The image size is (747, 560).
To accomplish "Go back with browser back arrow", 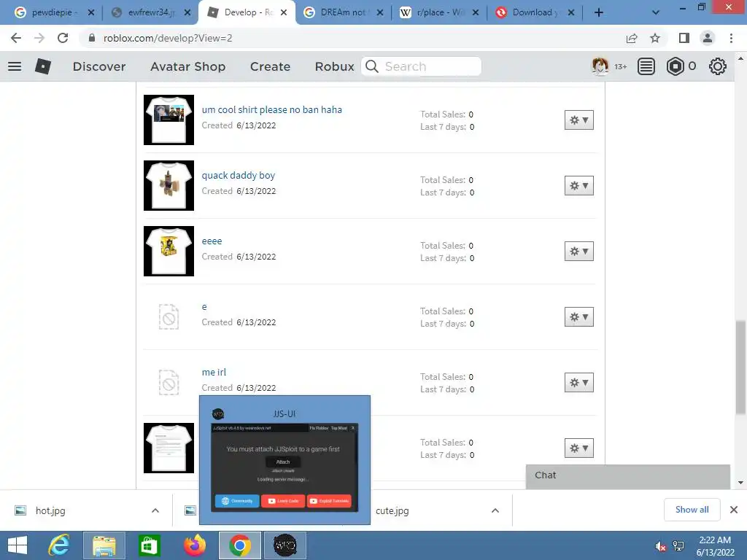I will click(16, 38).
